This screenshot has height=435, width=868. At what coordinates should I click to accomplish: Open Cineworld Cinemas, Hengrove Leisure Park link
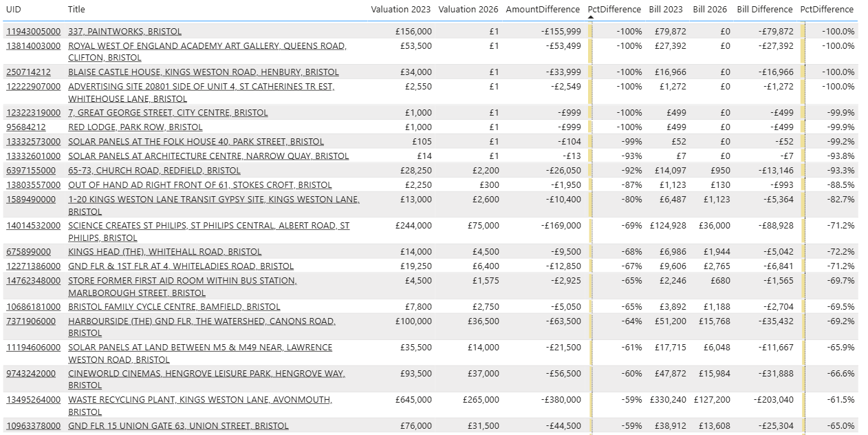point(206,374)
